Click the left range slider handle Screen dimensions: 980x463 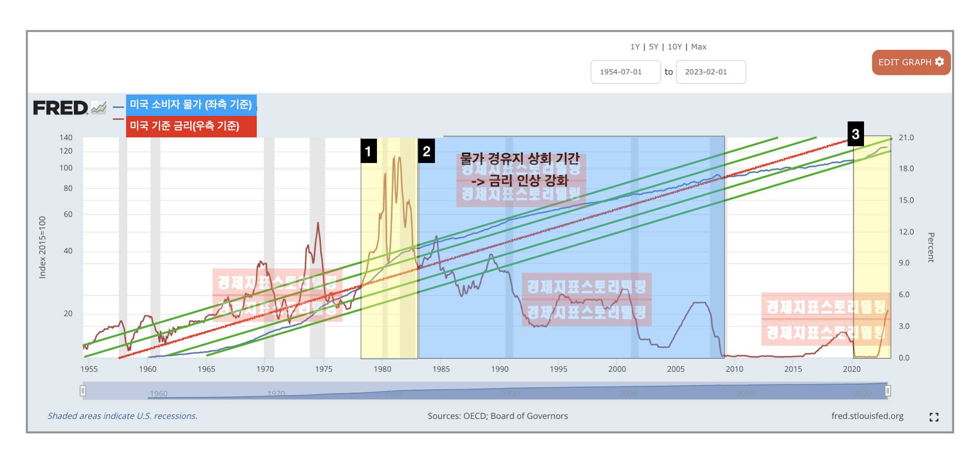83,391
